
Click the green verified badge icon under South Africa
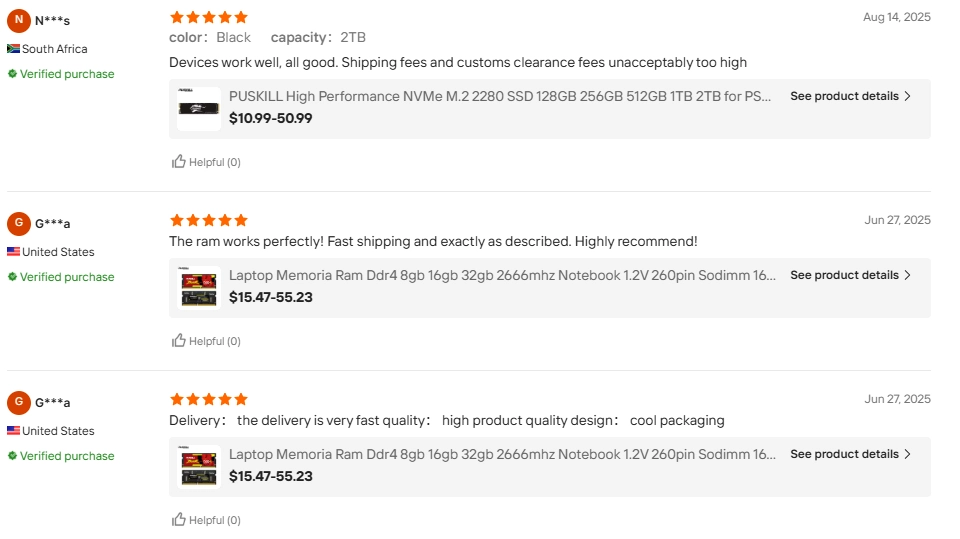pyautogui.click(x=13, y=74)
